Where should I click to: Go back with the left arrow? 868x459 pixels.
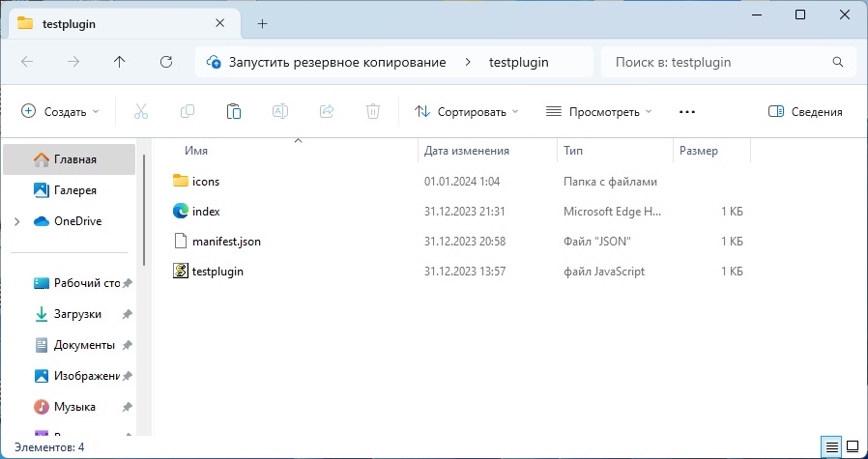coord(26,62)
